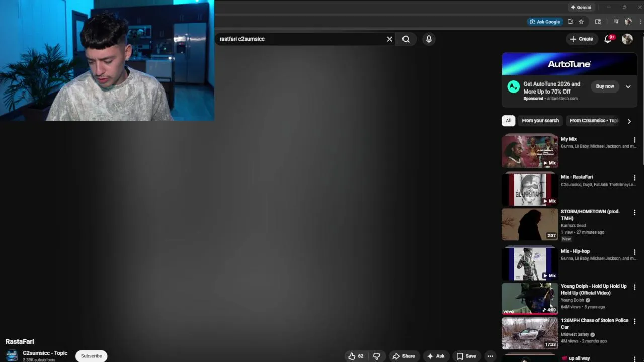Like the RastaFari video
644x362 pixels.
point(356,356)
